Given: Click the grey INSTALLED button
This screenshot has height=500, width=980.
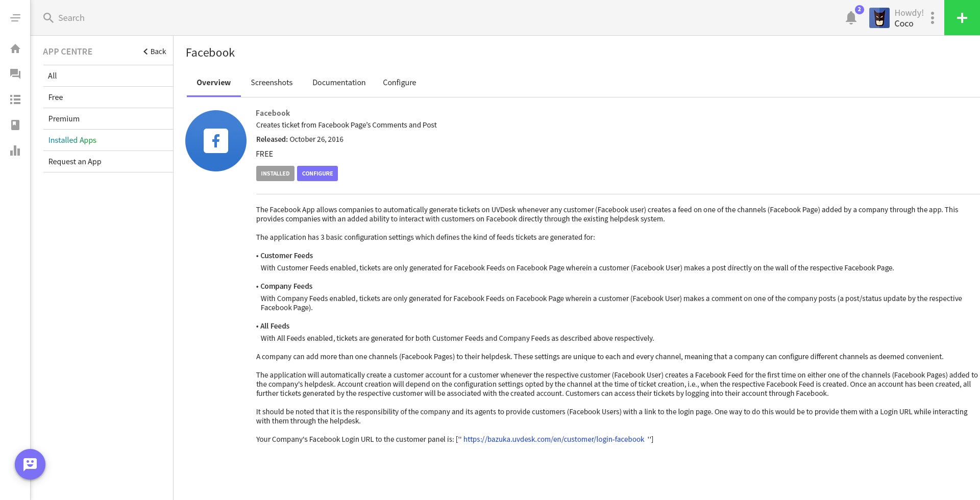Looking at the screenshot, I should [x=275, y=173].
